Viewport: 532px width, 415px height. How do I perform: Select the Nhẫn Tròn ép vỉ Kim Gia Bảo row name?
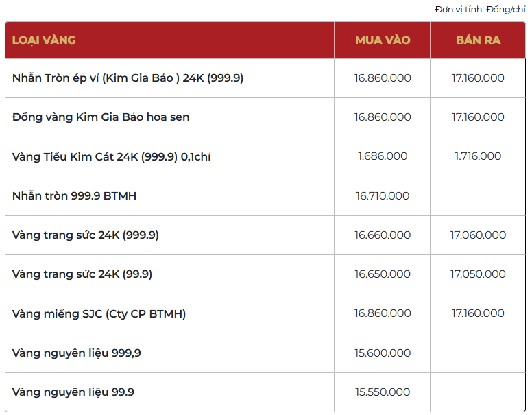pos(128,78)
